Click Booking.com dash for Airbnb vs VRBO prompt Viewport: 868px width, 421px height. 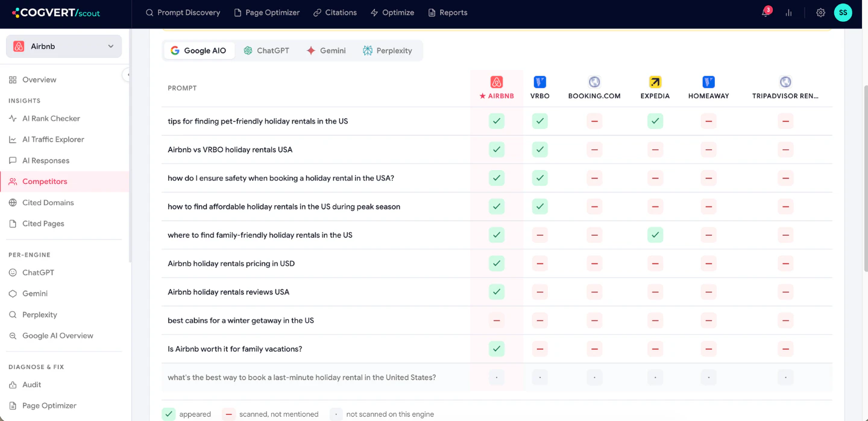(x=594, y=150)
